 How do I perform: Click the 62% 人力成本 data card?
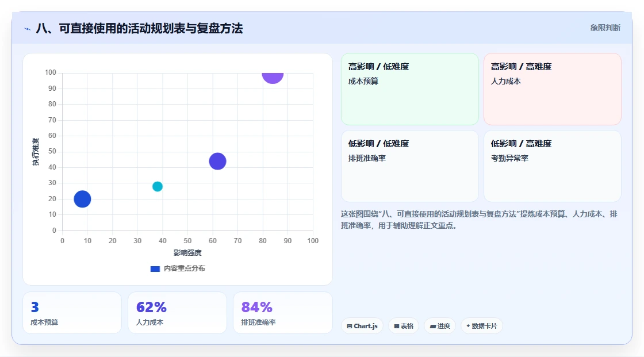click(x=178, y=313)
